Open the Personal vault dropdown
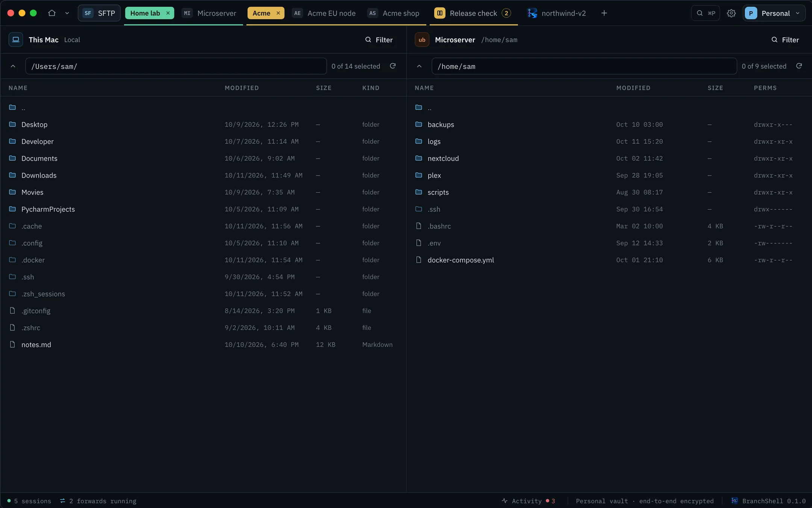Image resolution: width=812 pixels, height=508 pixels. [774, 13]
